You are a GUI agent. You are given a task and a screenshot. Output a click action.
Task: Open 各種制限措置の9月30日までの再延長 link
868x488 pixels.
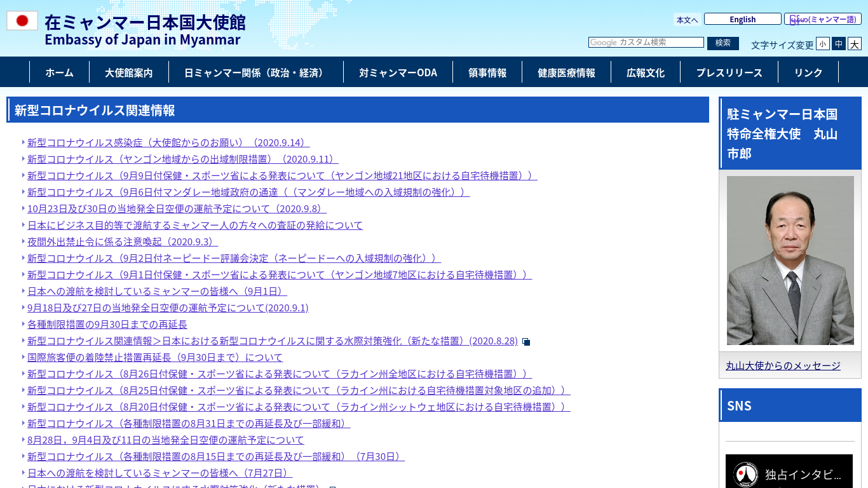(x=107, y=324)
